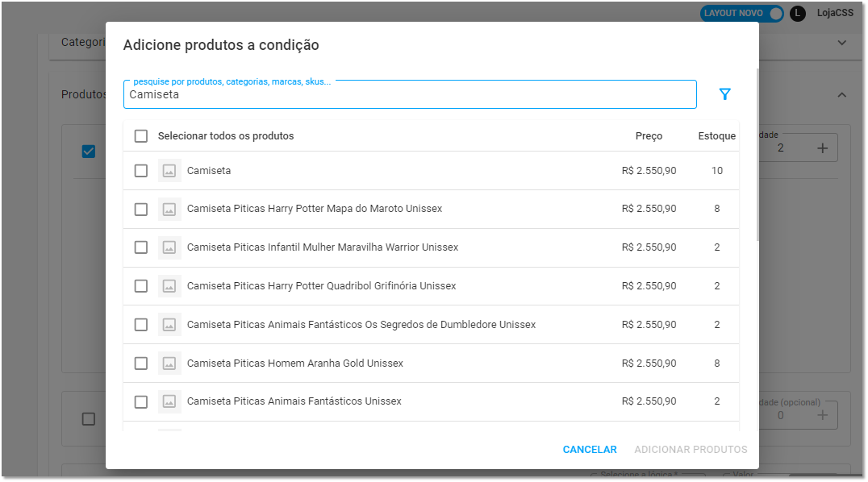Cancel the add products dialog

point(590,449)
